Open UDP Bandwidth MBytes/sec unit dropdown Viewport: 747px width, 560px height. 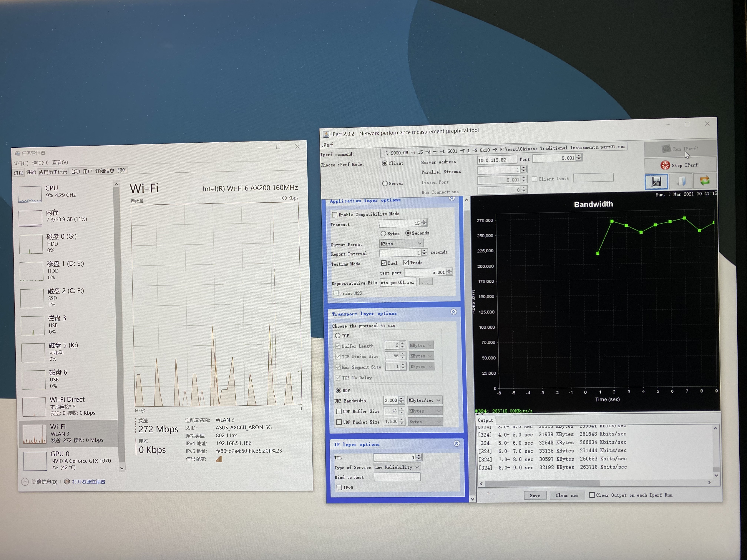425,400
